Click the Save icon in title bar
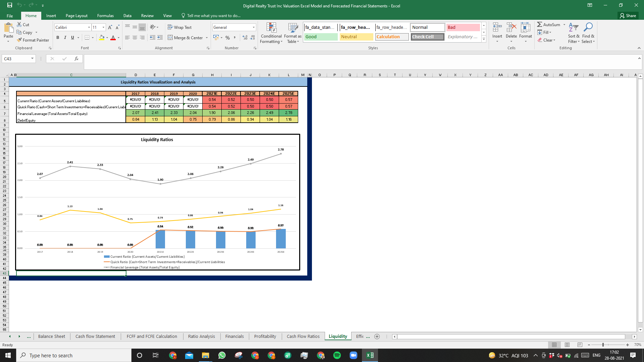 pyautogui.click(x=10, y=5)
